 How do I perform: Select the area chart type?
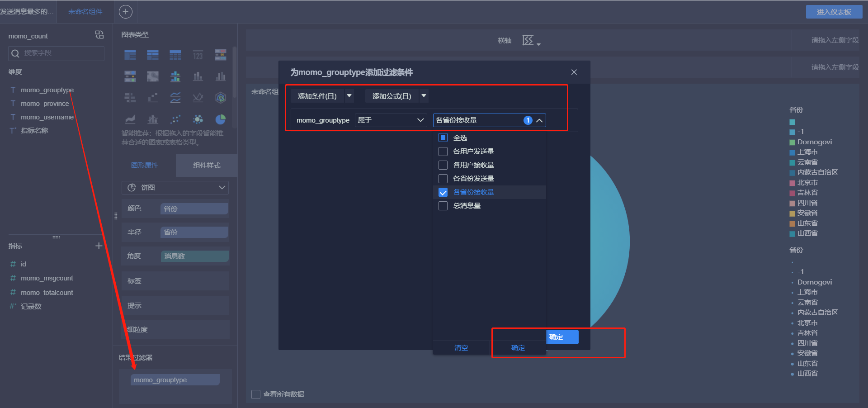(130, 119)
